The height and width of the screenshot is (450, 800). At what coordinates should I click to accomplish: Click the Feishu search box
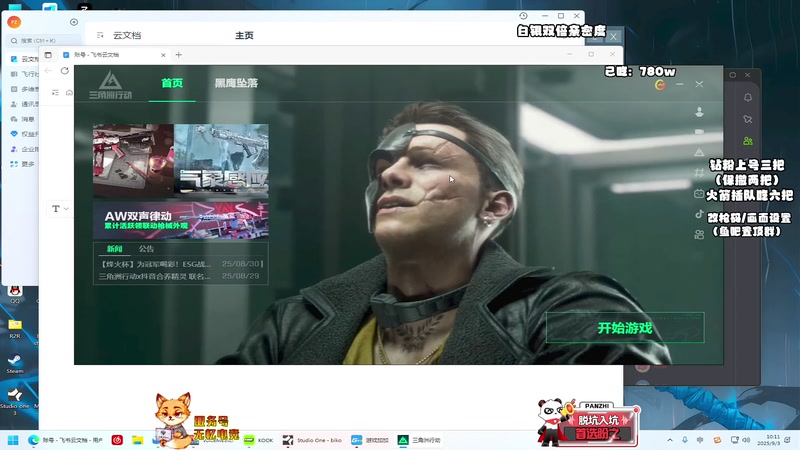[44, 40]
